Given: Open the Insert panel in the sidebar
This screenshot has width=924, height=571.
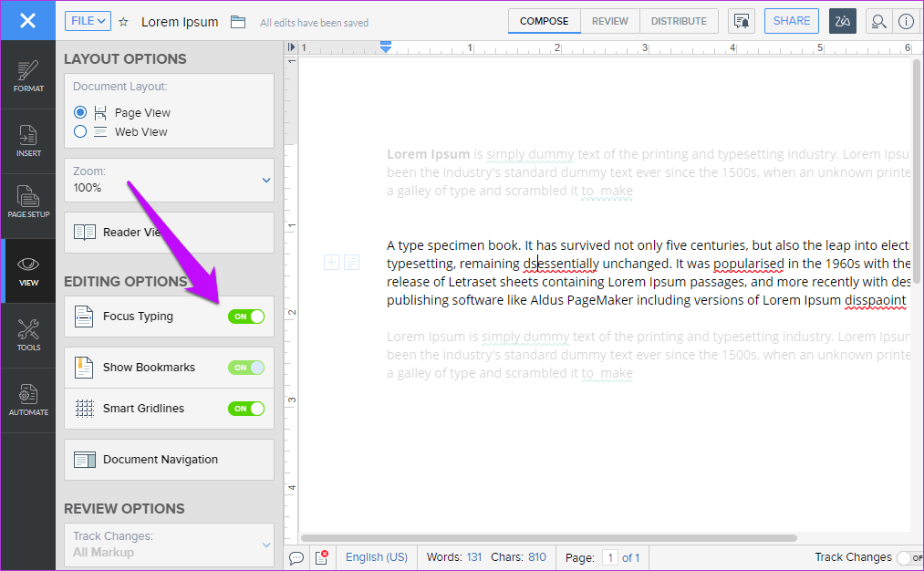Looking at the screenshot, I should click(28, 141).
